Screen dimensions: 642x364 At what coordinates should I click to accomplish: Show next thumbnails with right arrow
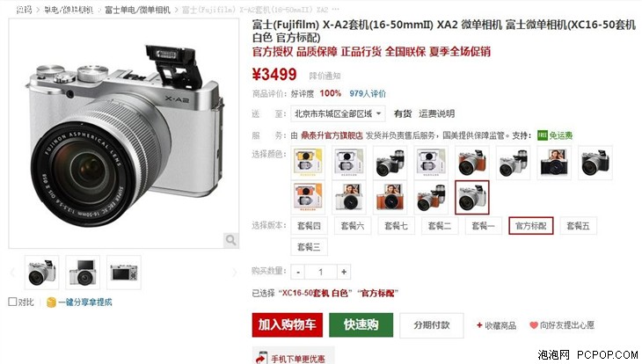point(234,273)
